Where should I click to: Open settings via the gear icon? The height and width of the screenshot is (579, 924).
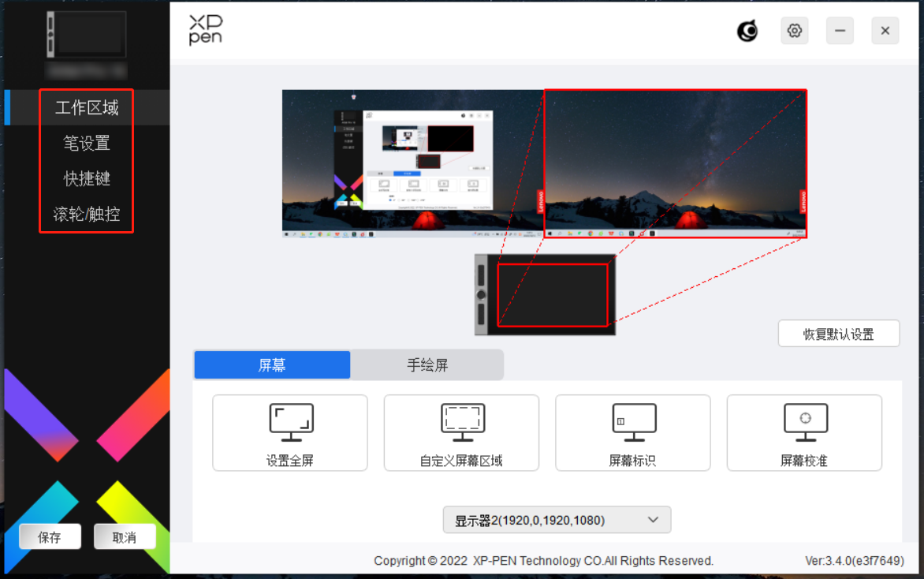(x=795, y=31)
